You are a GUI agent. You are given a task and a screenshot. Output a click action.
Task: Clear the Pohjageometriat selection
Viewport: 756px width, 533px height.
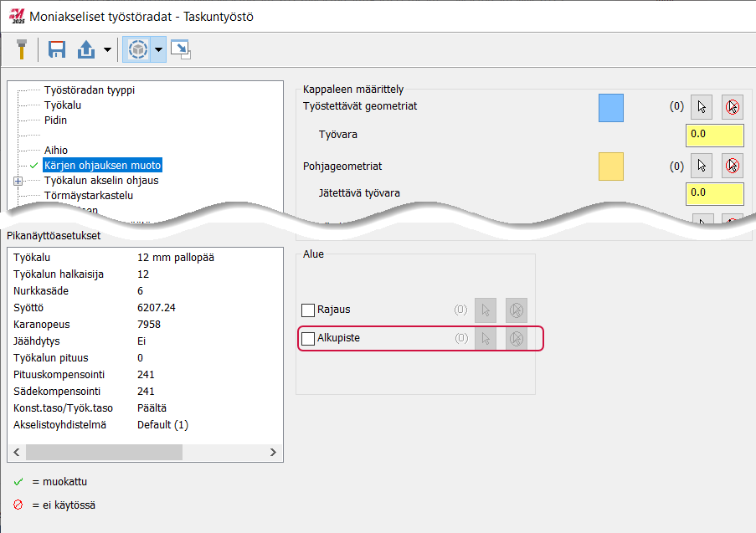(x=733, y=167)
